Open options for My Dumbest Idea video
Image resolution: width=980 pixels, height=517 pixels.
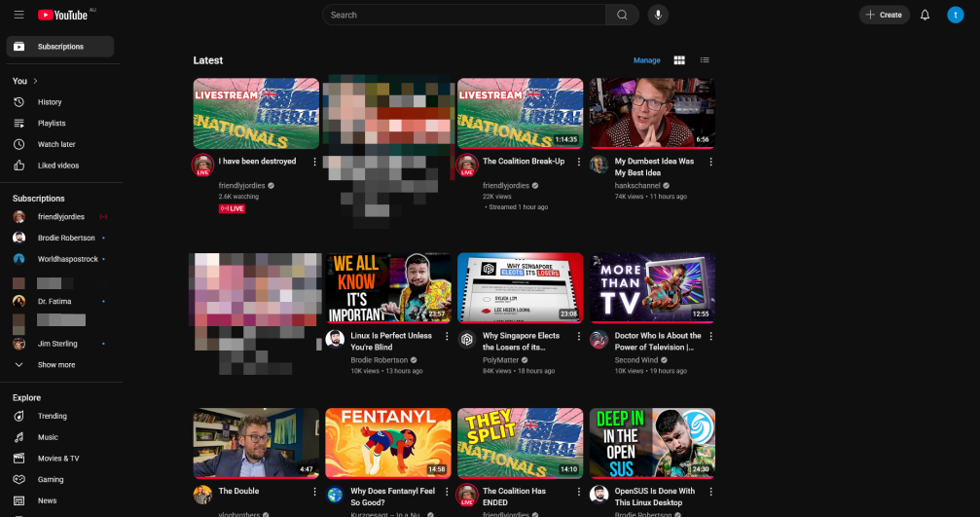(x=710, y=162)
